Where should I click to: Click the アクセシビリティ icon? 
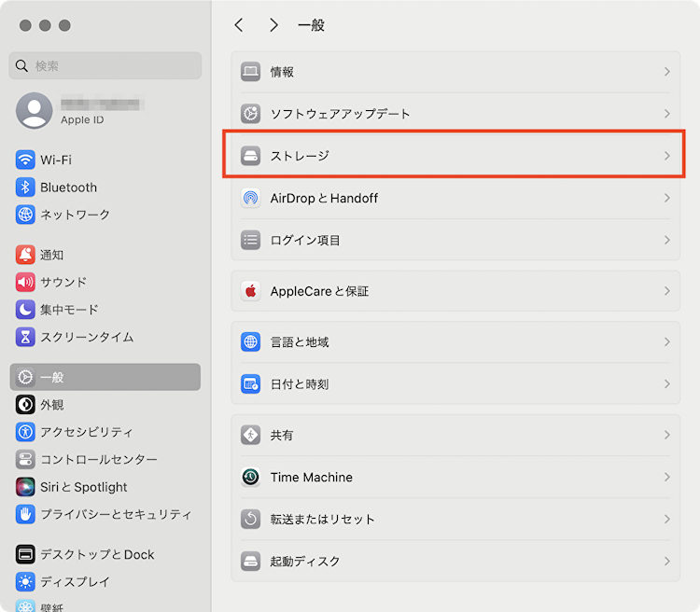pos(25,432)
